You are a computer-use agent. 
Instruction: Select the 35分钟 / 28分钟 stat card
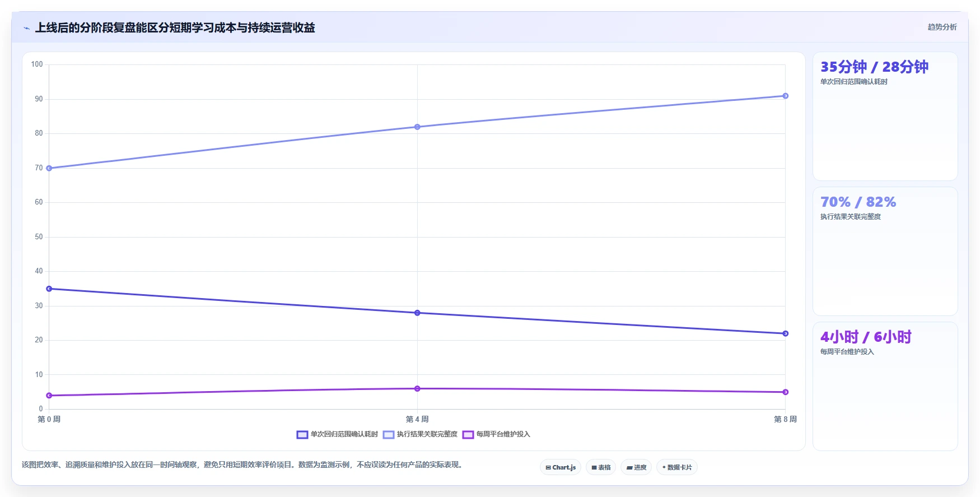[885, 117]
